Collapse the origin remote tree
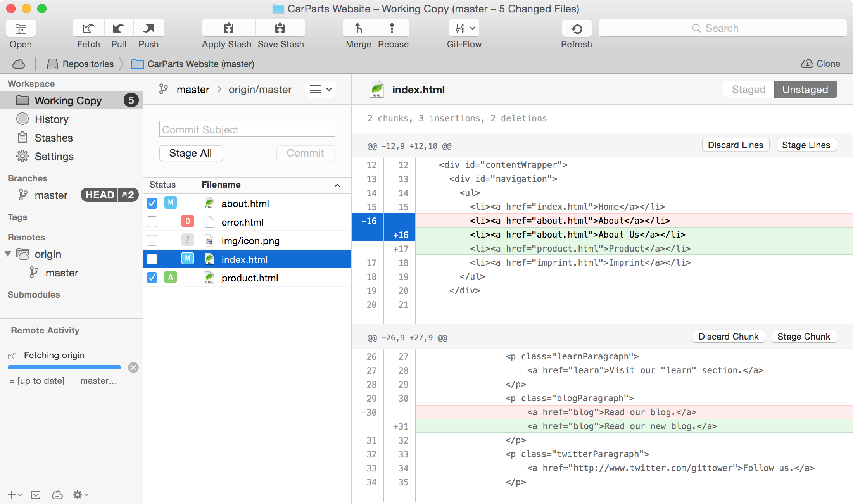This screenshot has width=853, height=504. pyautogui.click(x=8, y=254)
